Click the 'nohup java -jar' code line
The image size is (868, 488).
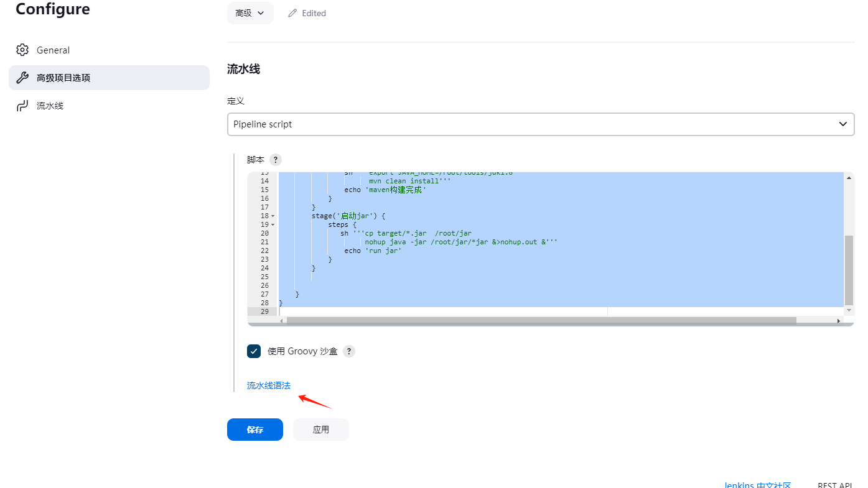point(461,242)
